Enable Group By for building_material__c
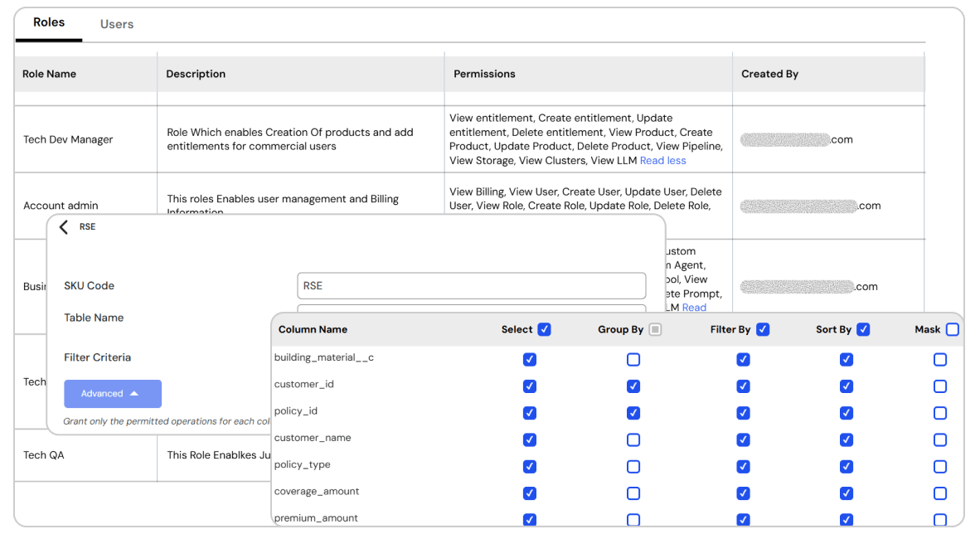This screenshot has height=534, width=980. (633, 359)
